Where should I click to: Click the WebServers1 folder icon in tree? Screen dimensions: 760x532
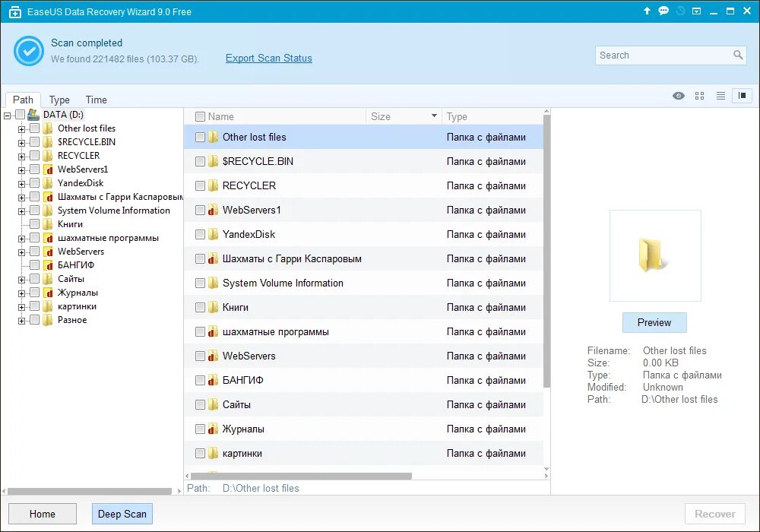(x=47, y=169)
